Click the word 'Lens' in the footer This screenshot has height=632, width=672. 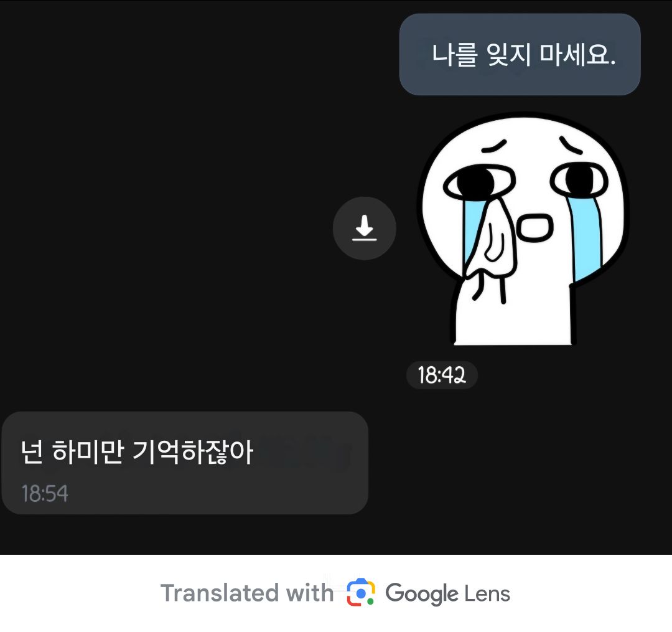(487, 594)
